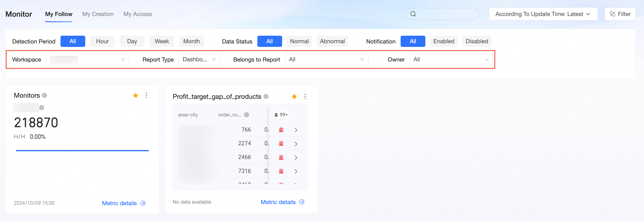The width and height of the screenshot is (644, 221).
Task: Click the 2024/10/09 15:00 timestamp
Action: click(x=34, y=203)
